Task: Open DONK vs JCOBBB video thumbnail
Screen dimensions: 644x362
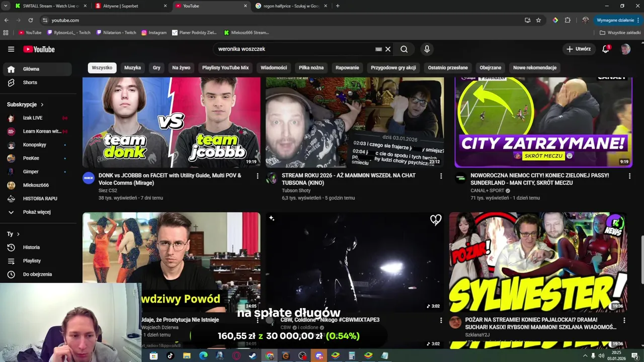Action: click(x=172, y=122)
